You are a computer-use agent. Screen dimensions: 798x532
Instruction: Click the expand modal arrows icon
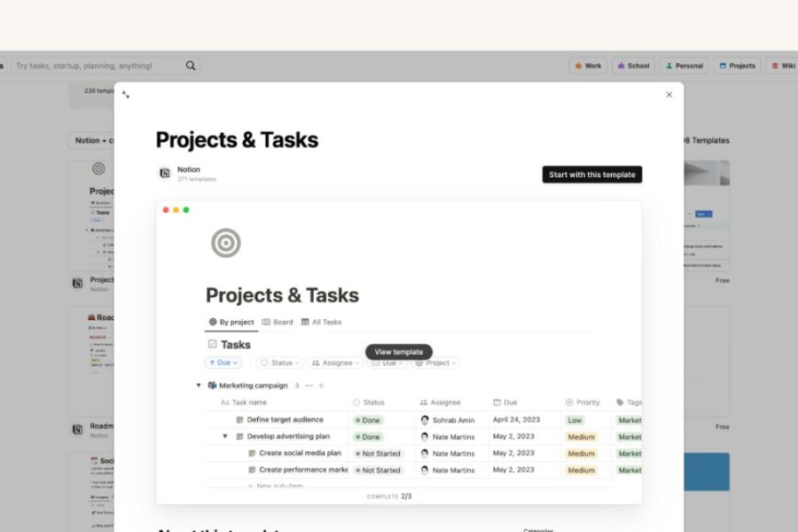(x=126, y=95)
